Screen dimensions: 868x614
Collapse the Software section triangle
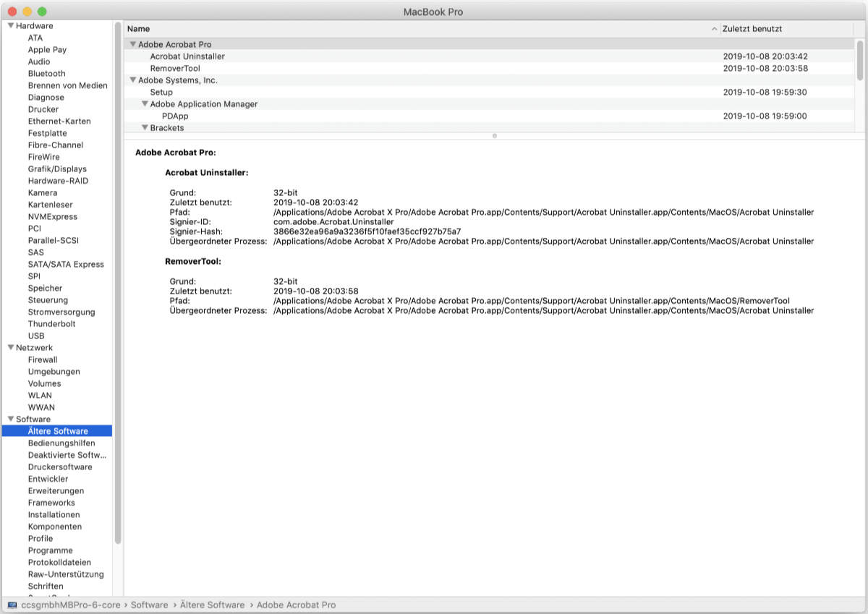point(11,419)
